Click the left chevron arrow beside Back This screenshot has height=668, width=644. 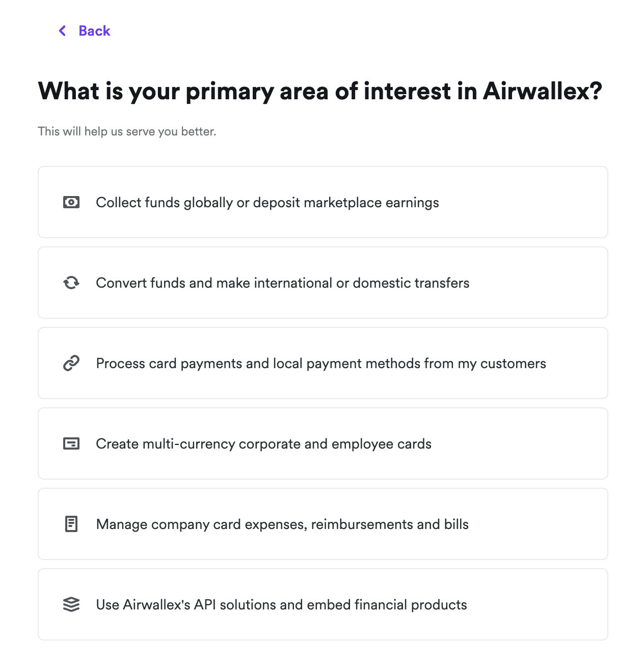point(62,31)
